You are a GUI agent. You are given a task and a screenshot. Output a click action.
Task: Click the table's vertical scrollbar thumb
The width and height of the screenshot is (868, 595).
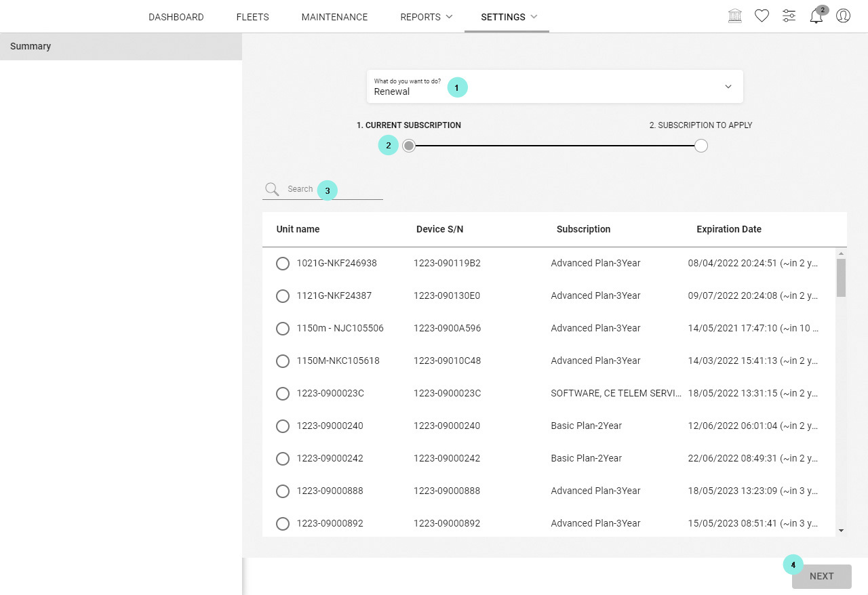point(841,277)
